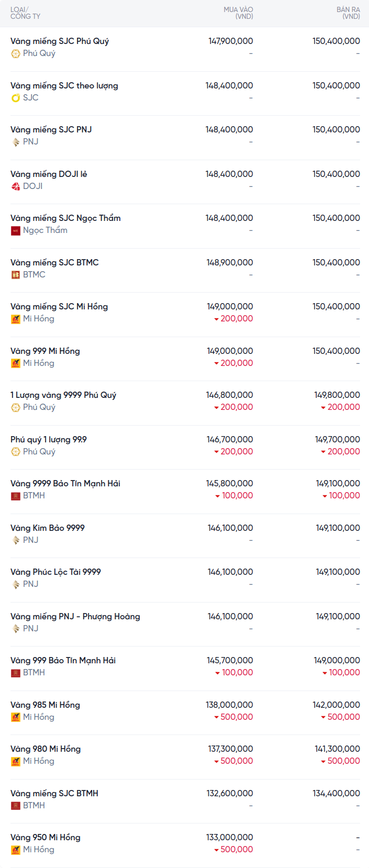Click the LOẠI/CÔNG TY column header

(x=25, y=13)
